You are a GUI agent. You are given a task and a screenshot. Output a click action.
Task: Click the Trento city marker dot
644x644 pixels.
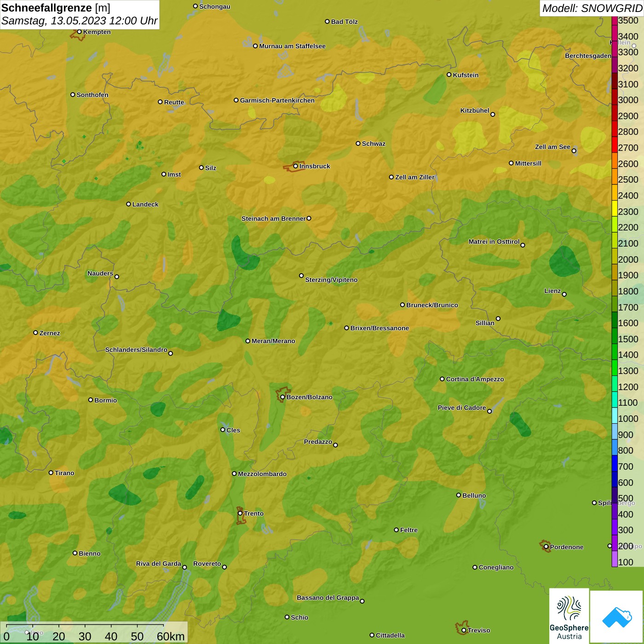(x=240, y=513)
